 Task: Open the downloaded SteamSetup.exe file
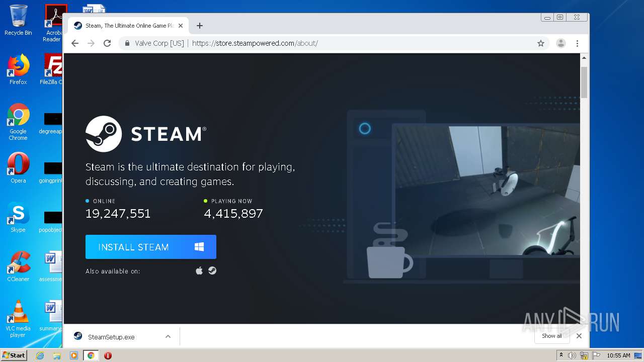[x=111, y=337]
